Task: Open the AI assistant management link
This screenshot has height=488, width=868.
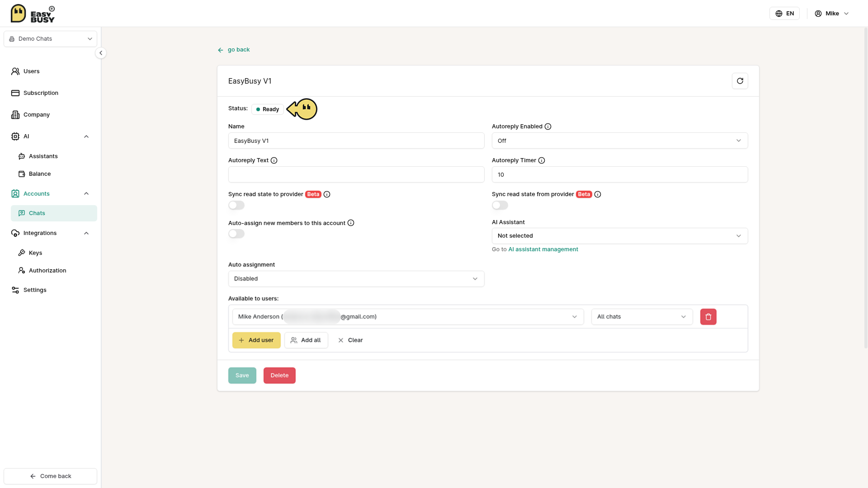Action: 543,249
